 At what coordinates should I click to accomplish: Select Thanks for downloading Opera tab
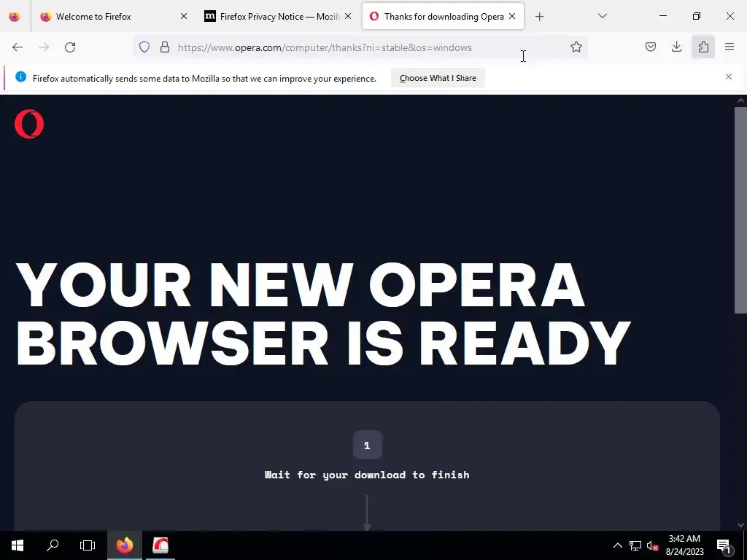click(x=444, y=17)
